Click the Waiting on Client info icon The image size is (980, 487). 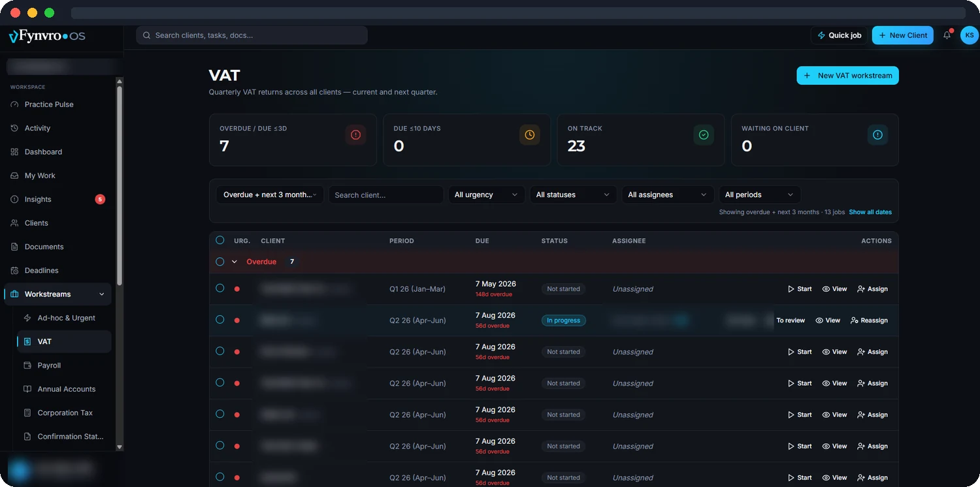tap(877, 134)
